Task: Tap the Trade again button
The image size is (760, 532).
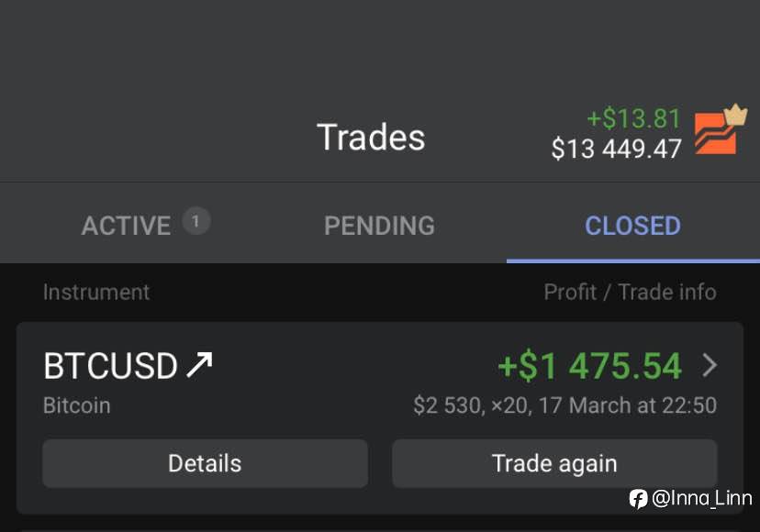Action: point(554,463)
